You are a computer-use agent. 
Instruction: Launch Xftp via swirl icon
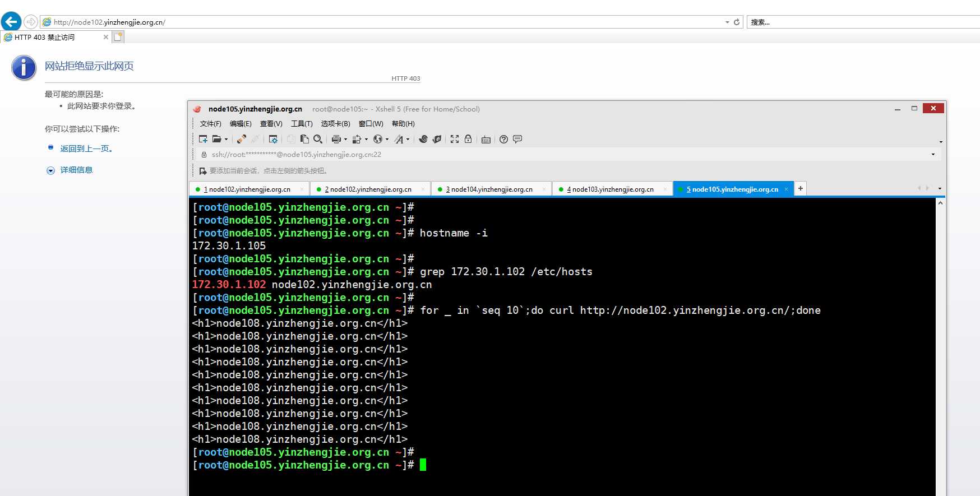tap(423, 139)
